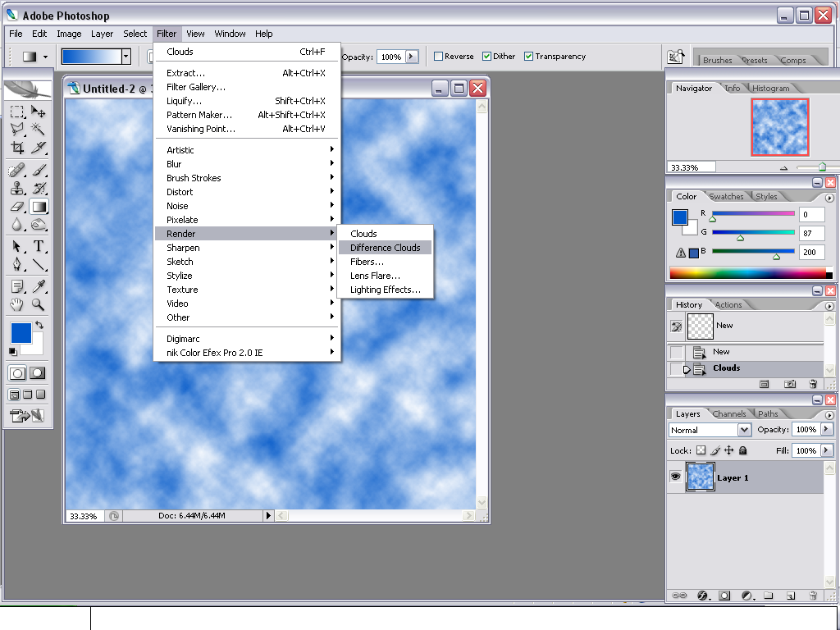The image size is (840, 630).
Task: Select the Notes tool
Action: coord(17,286)
